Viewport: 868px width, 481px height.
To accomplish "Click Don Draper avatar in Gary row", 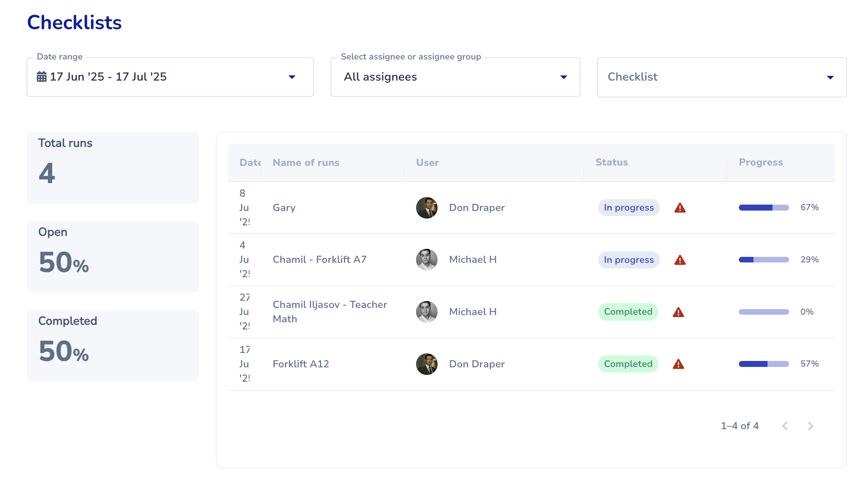I will (x=427, y=208).
